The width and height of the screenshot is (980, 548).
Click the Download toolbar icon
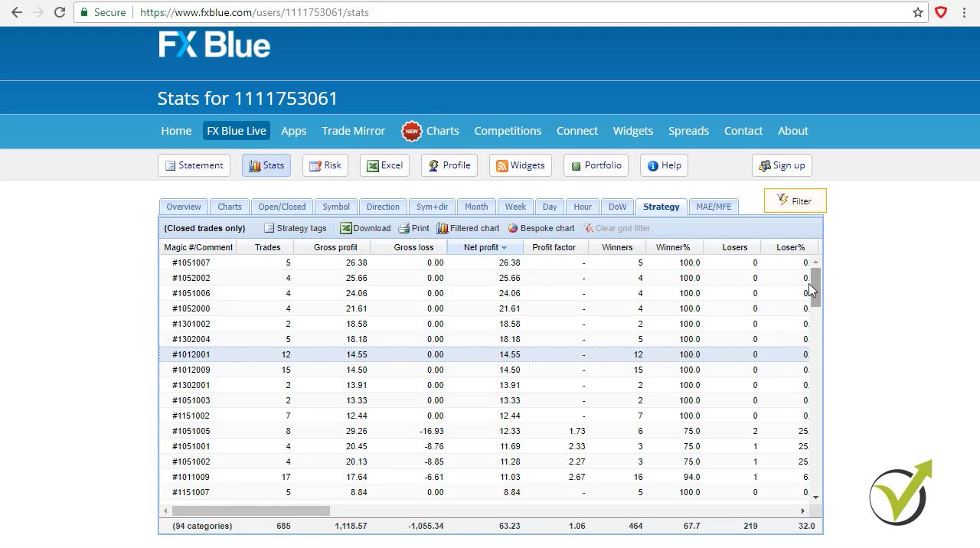tap(365, 227)
